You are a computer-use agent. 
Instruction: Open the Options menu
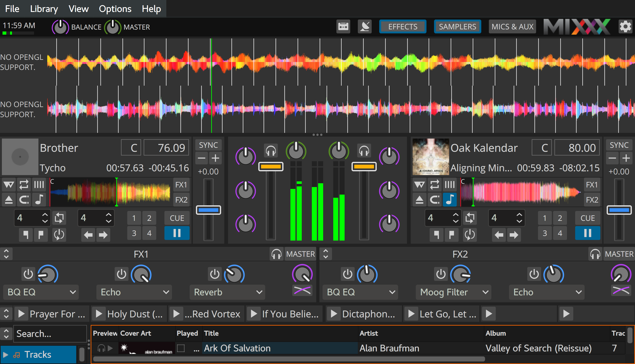tap(115, 9)
